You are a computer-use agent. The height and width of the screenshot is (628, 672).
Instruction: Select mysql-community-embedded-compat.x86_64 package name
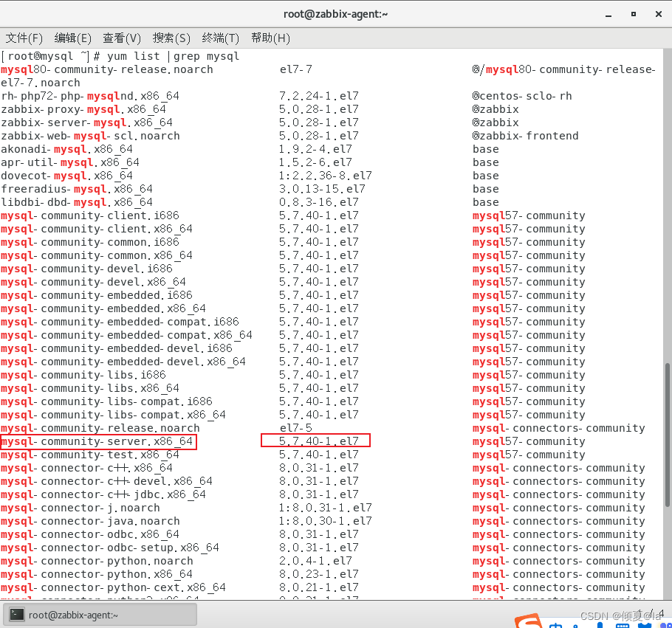point(126,335)
